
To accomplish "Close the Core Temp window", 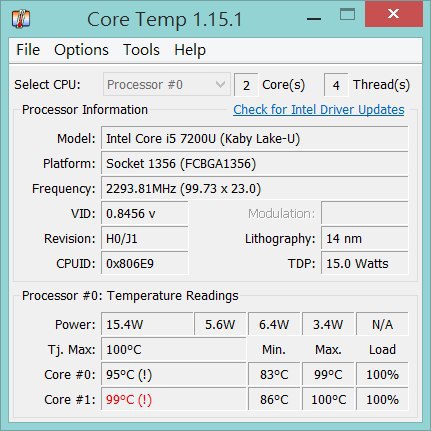I will tap(394, 14).
